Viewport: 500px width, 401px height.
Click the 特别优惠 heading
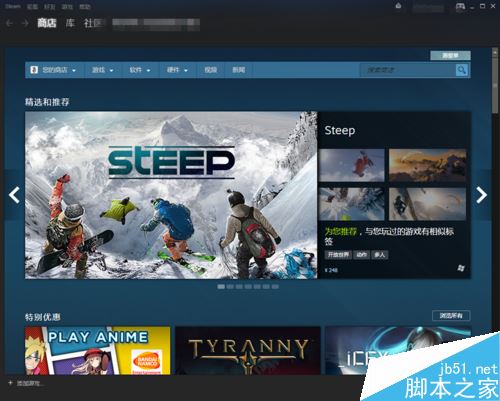coord(43,317)
